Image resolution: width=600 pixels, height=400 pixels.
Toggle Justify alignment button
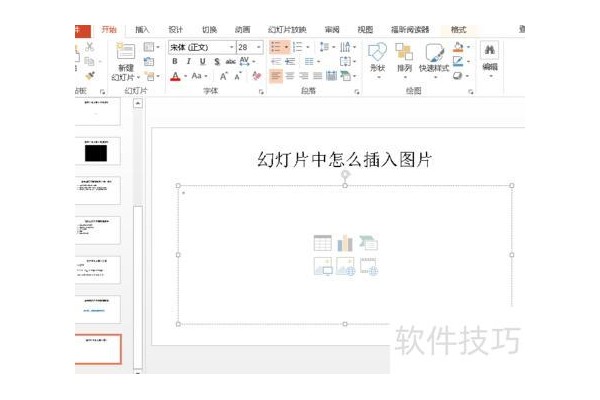318,76
